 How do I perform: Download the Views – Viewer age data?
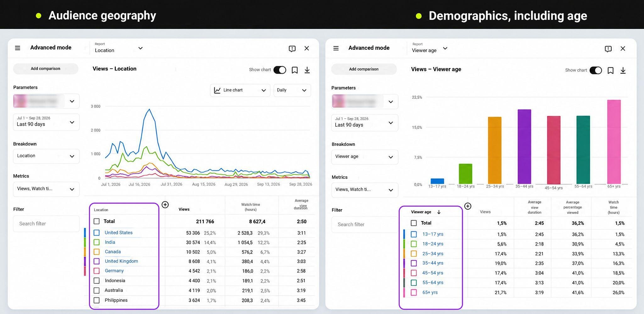point(623,71)
